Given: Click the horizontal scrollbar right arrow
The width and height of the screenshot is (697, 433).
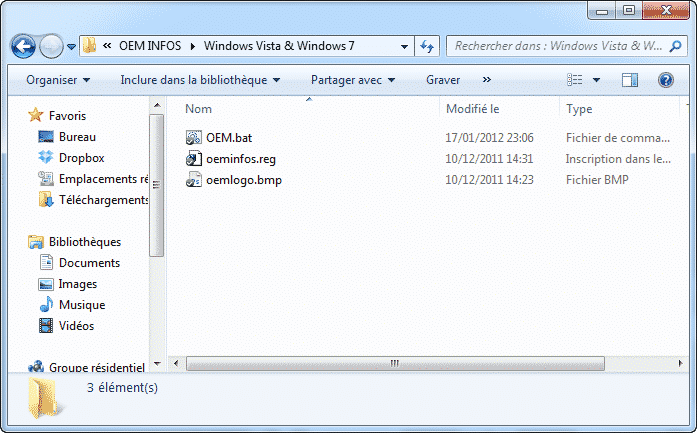Looking at the screenshot, I should 681,364.
